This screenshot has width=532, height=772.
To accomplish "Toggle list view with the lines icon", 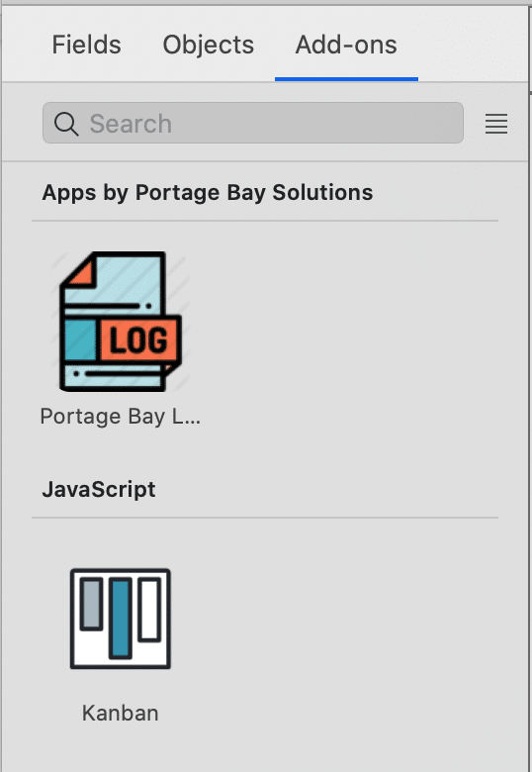I will tap(496, 124).
